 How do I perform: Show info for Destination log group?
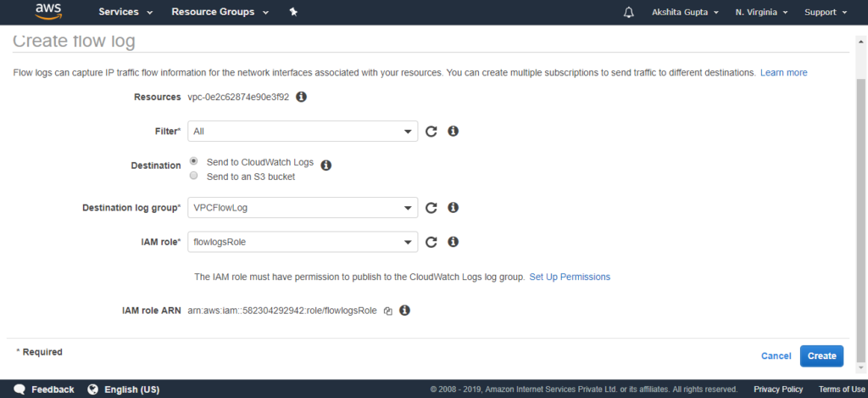(453, 208)
